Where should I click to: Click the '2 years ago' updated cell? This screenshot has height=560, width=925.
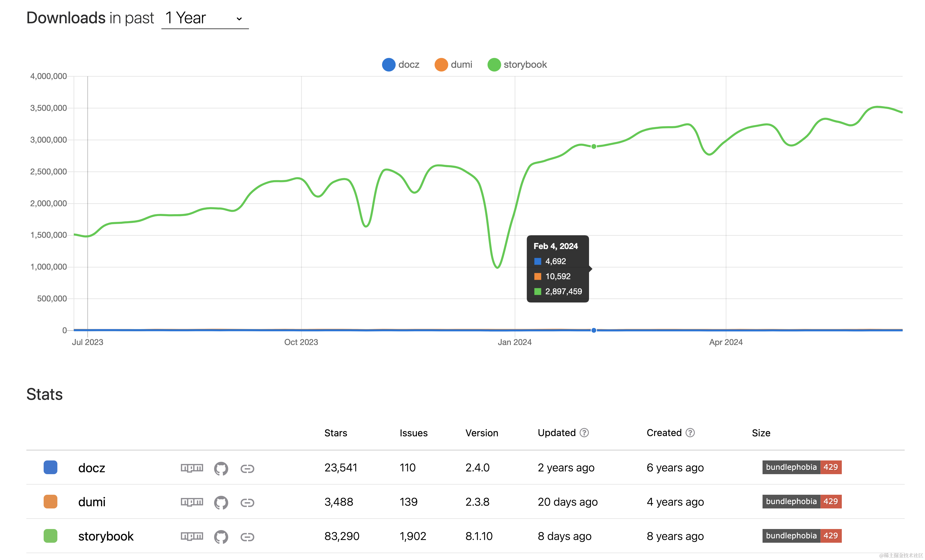[x=566, y=468]
